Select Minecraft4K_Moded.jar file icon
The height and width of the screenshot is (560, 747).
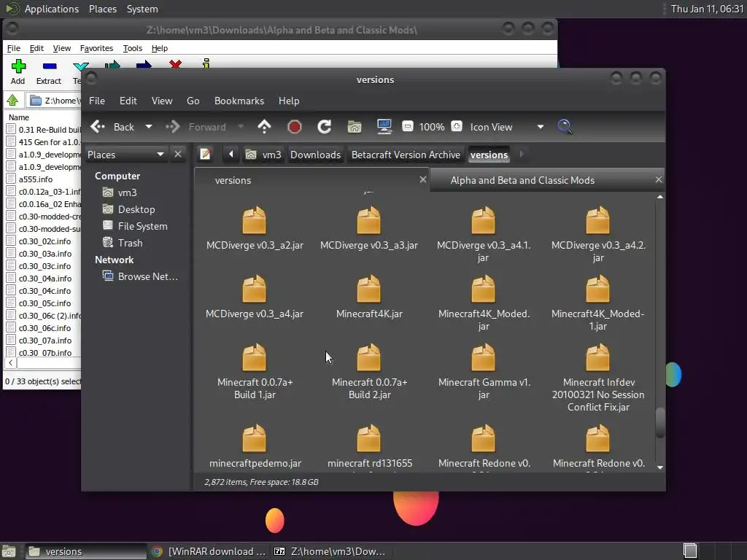tap(483, 289)
